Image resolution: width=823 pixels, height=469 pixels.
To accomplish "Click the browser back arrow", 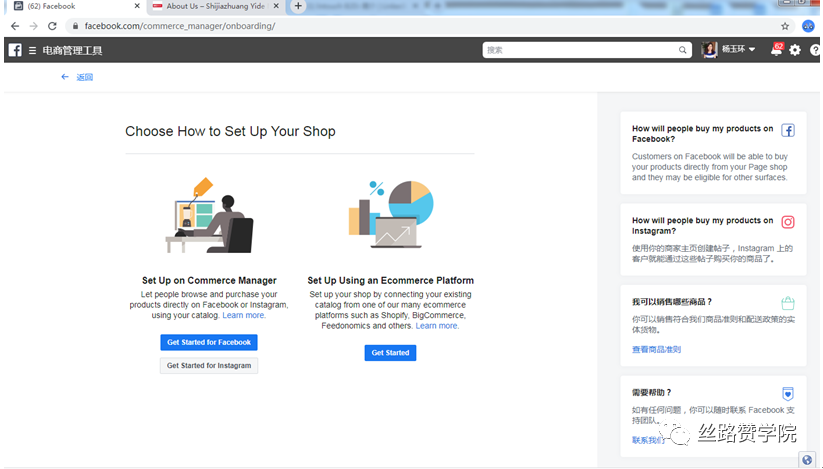I will coord(15,26).
